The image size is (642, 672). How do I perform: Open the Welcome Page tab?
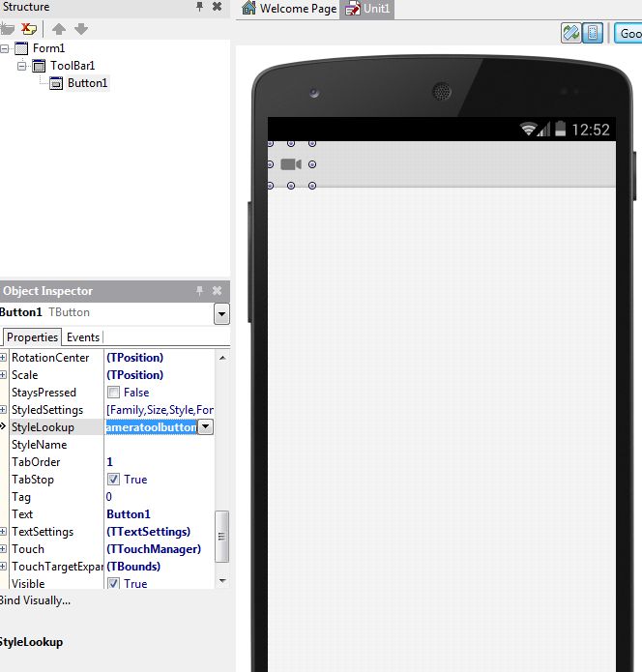(x=290, y=9)
